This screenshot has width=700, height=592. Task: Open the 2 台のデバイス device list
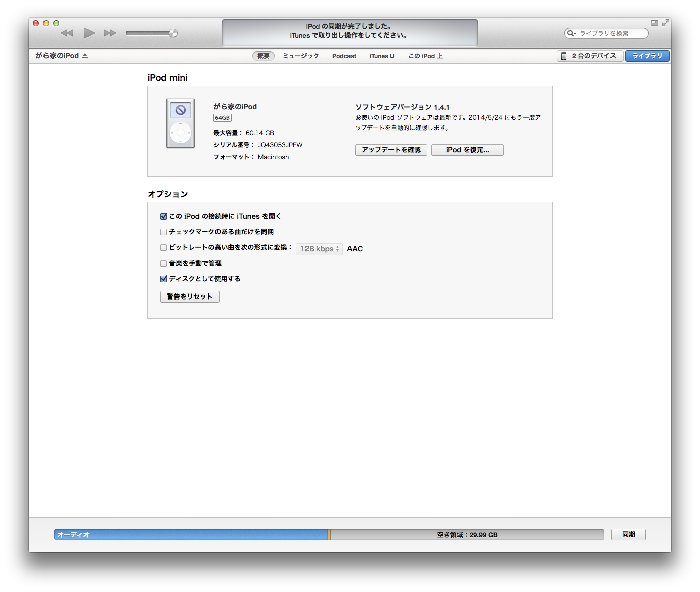(590, 56)
